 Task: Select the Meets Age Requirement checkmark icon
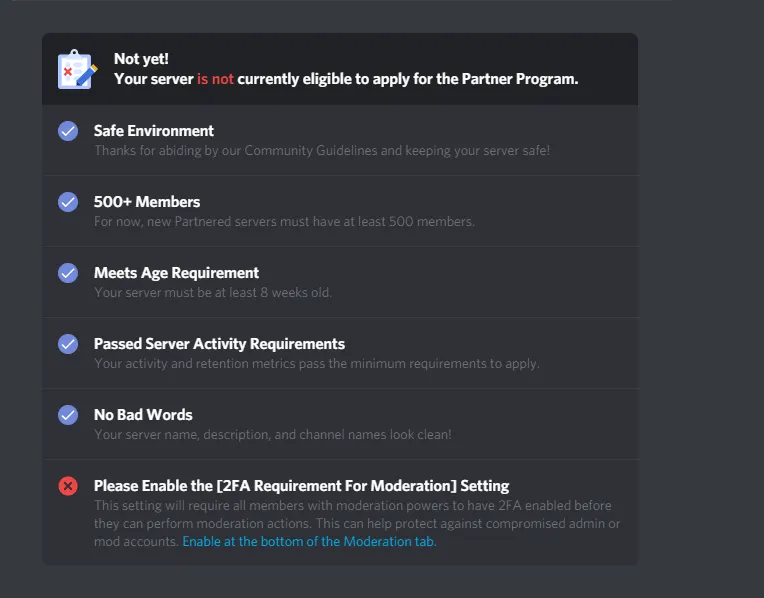point(68,273)
